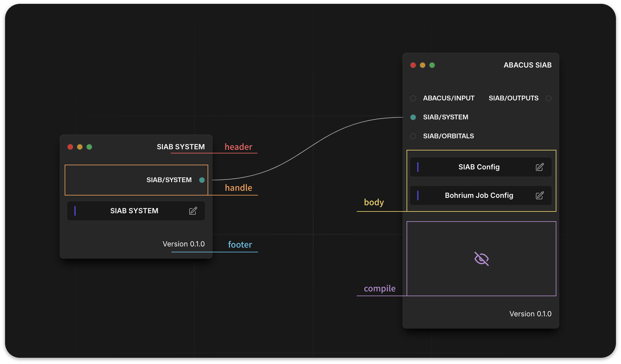621x364 pixels.
Task: Select the SIAB/ORBITALS handle circle
Action: click(x=413, y=136)
